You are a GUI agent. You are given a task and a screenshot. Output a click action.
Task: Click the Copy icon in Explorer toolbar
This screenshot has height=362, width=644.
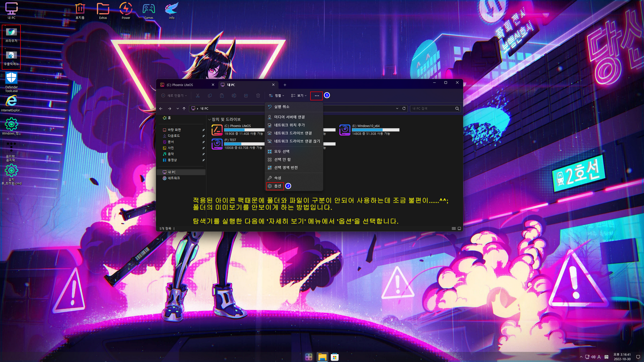click(x=210, y=96)
